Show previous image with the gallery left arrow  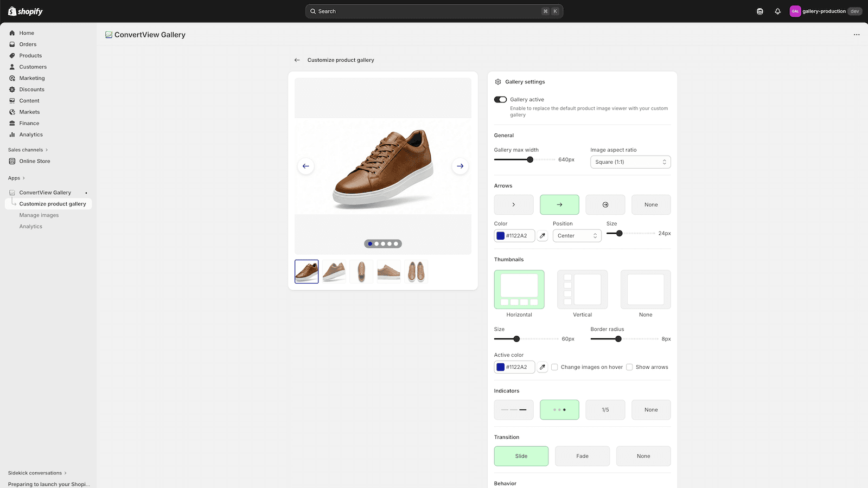click(x=306, y=166)
